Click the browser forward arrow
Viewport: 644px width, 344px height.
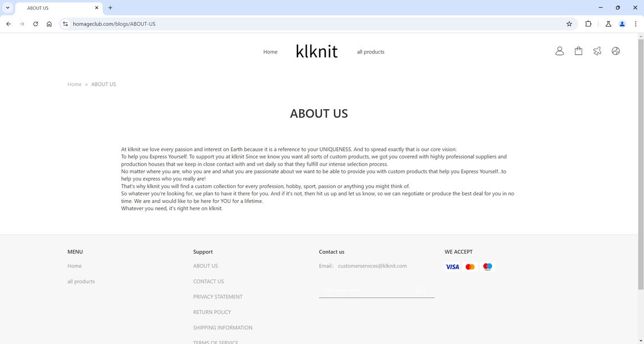22,24
